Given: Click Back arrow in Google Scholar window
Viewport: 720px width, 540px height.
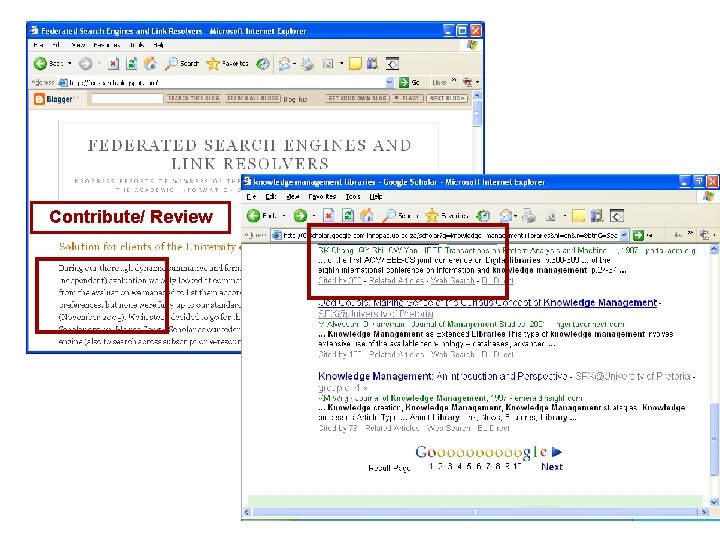Looking at the screenshot, I should pos(253,215).
